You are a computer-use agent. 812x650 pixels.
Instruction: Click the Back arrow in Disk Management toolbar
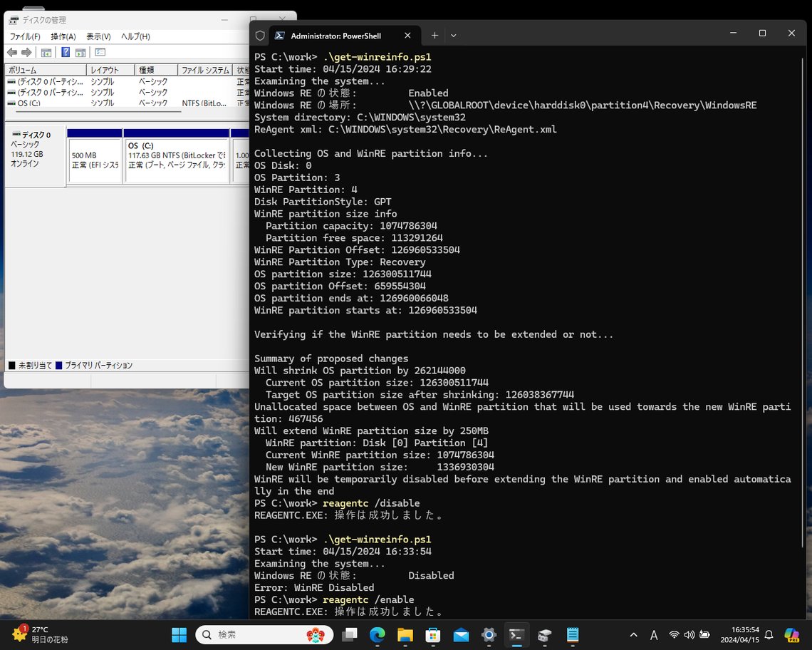tap(11, 53)
